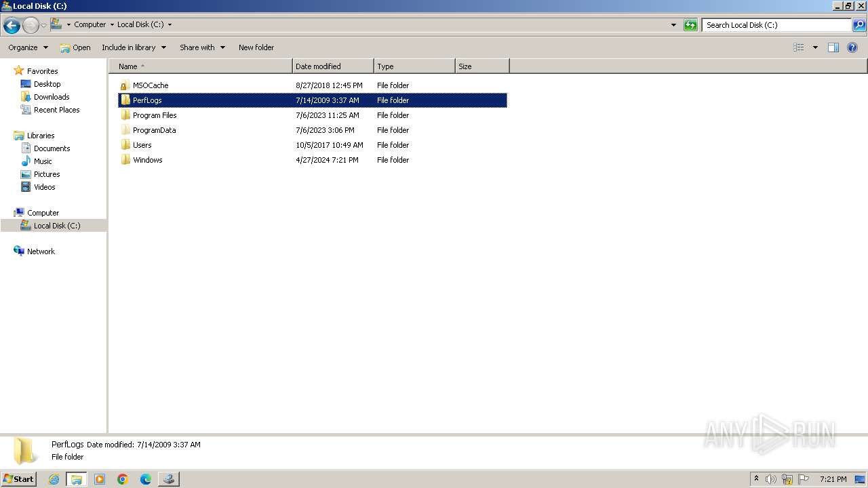The image size is (868, 488).
Task: Click date "10/5/2017 10:49 AM"
Action: 330,145
